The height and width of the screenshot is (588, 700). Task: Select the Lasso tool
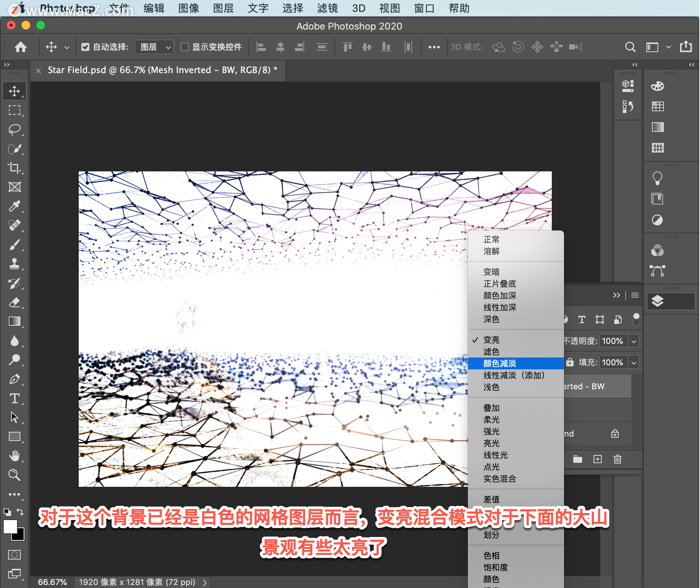click(x=14, y=129)
